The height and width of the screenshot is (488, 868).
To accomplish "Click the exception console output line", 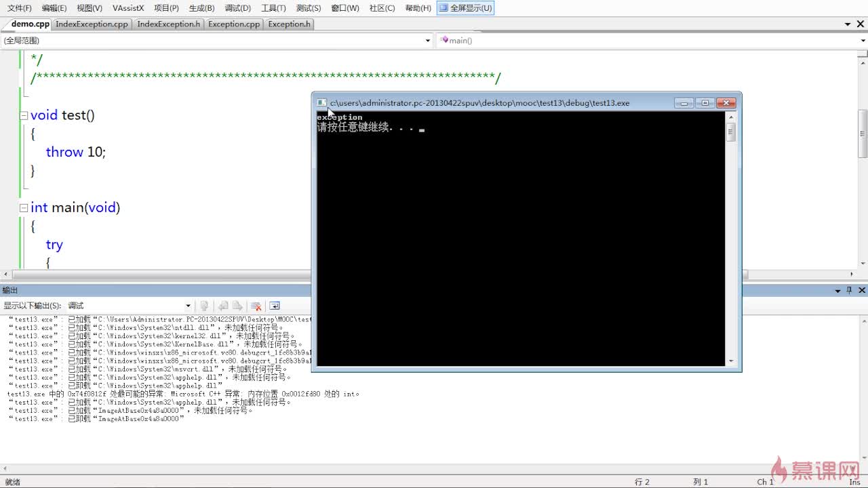I will (339, 117).
